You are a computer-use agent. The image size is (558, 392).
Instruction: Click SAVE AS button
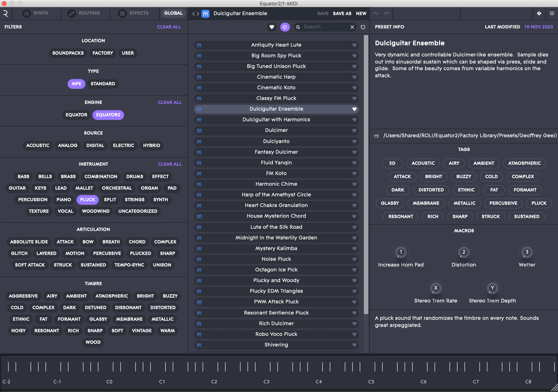point(342,14)
